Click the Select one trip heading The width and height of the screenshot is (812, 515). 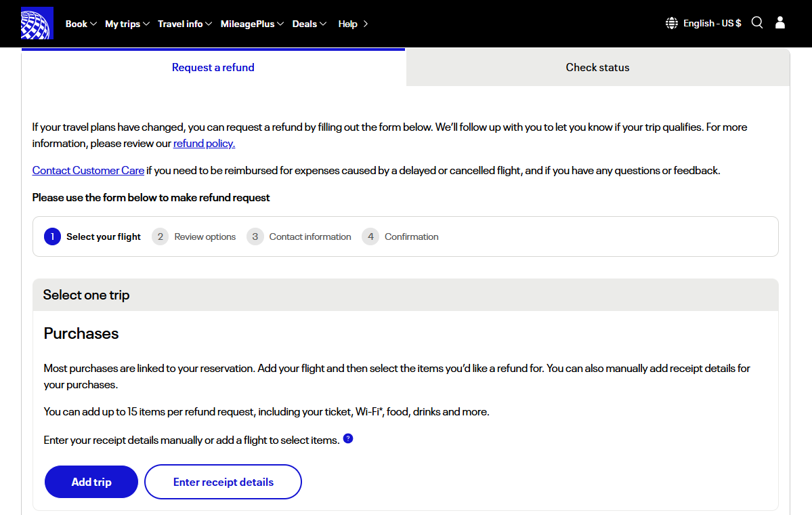[x=87, y=295]
